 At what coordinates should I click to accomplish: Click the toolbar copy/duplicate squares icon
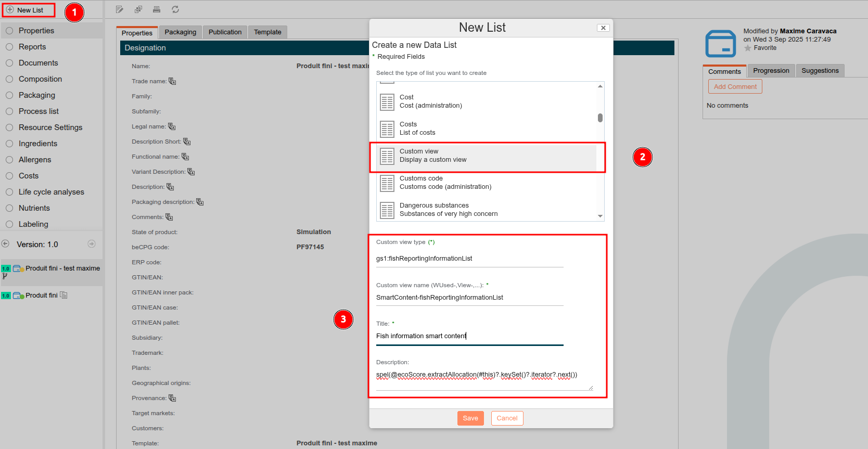click(138, 9)
